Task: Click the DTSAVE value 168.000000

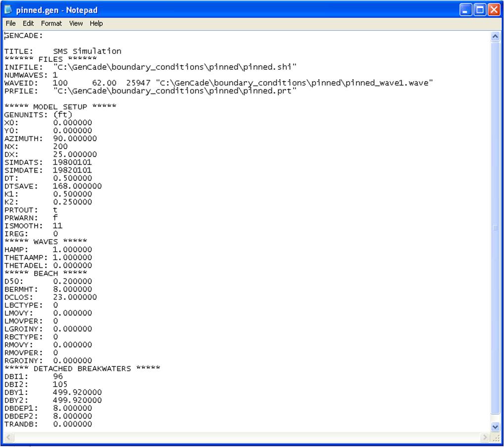Action: pos(77,186)
